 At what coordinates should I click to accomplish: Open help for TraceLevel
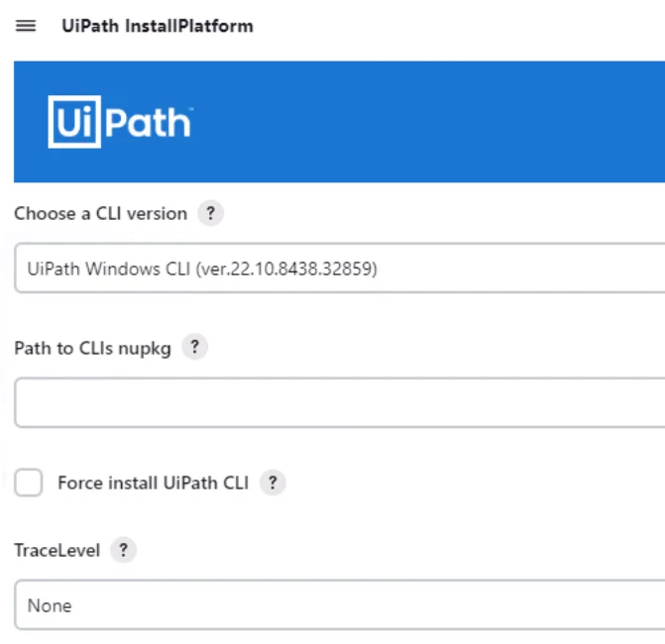pos(124,550)
